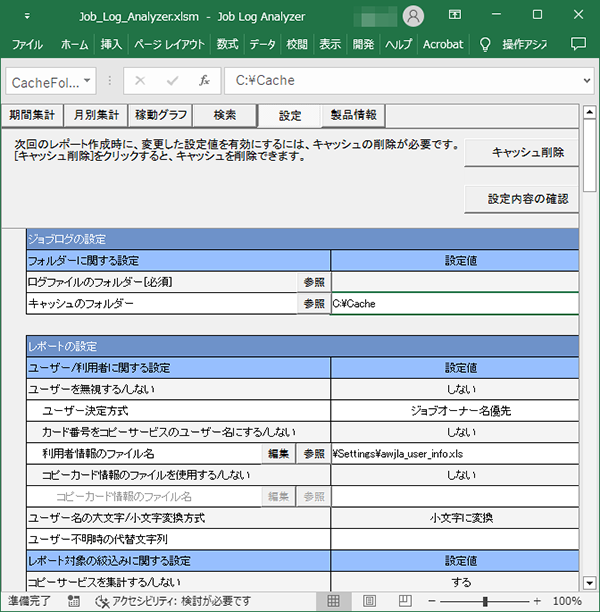This screenshot has height=612, width=600.
Task: Click the formula bar cancel X icon
Action: tap(140, 81)
